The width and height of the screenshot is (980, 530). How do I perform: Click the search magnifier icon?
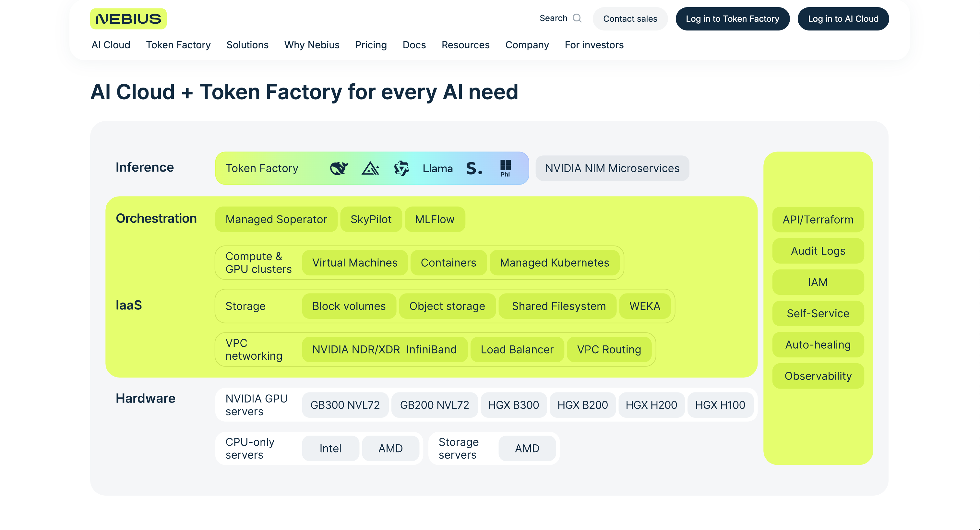click(x=577, y=18)
